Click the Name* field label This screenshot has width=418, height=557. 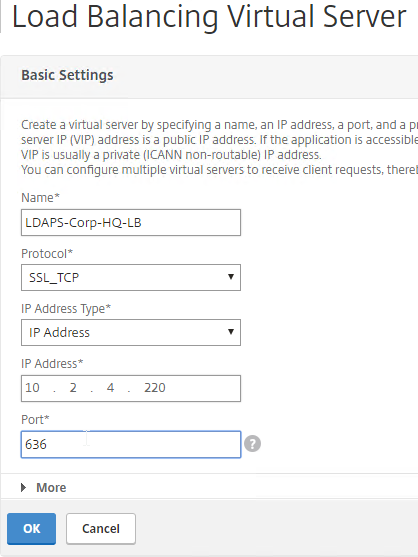40,198
